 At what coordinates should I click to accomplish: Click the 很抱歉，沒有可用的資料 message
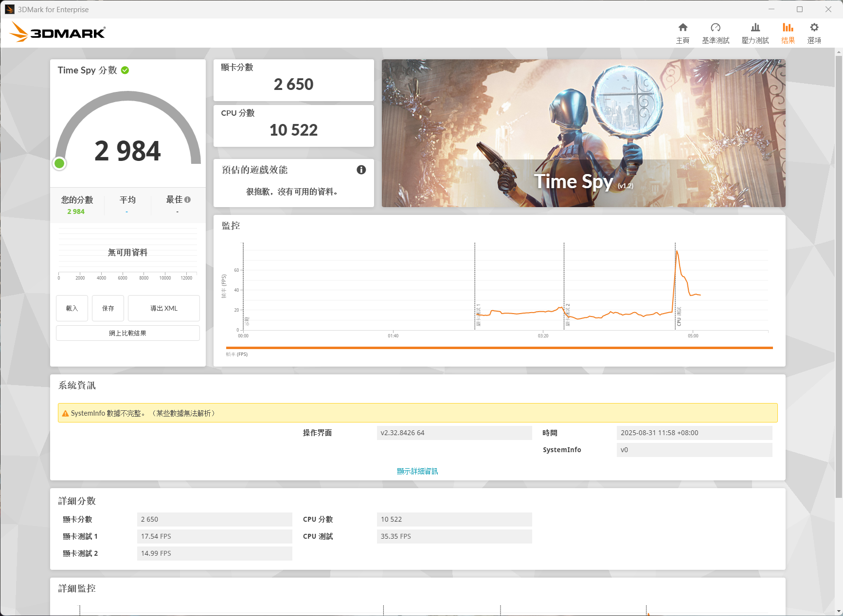point(292,192)
